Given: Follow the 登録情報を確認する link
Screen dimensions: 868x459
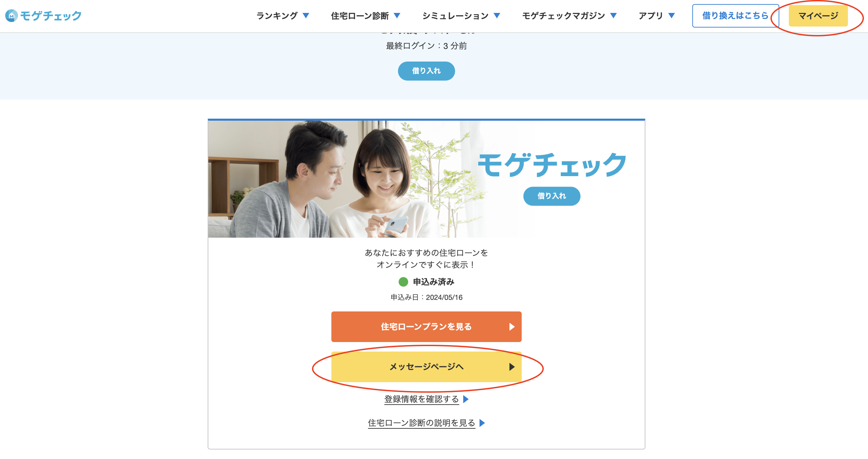Looking at the screenshot, I should point(421,400).
